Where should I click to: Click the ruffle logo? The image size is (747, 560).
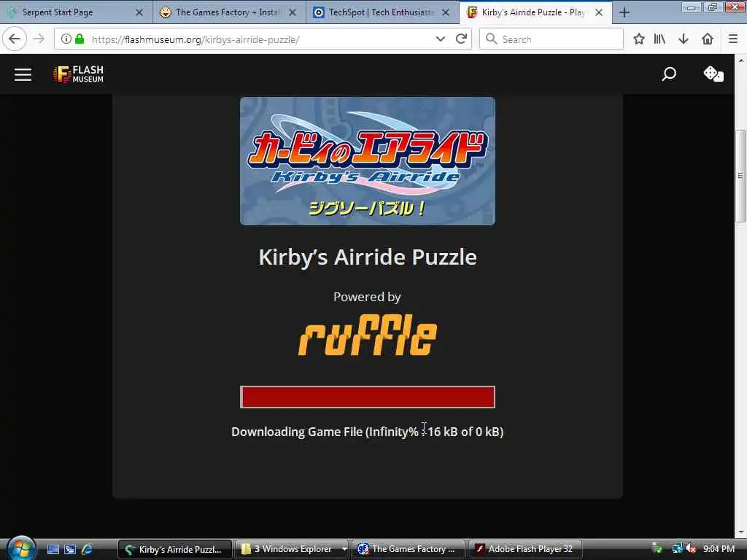(x=368, y=335)
